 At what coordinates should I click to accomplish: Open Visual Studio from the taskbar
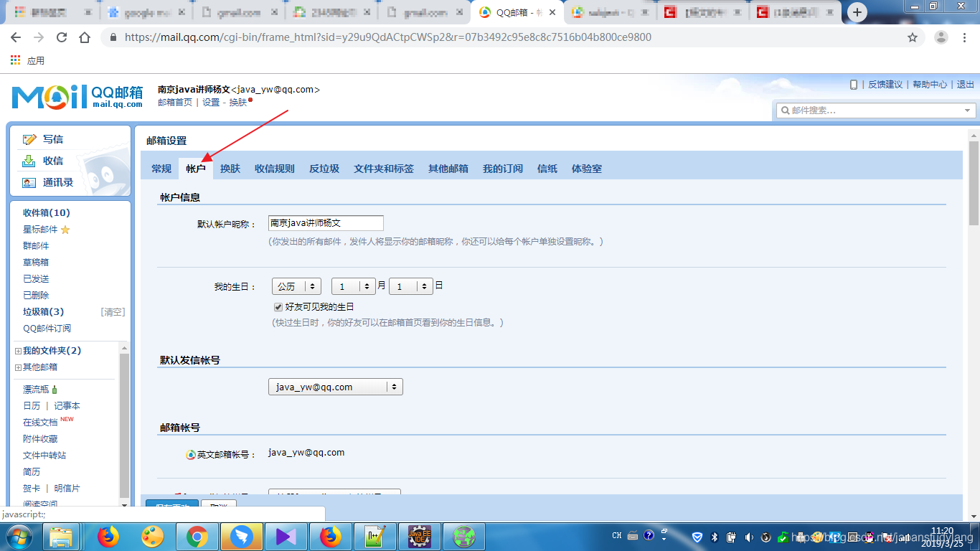(x=286, y=537)
